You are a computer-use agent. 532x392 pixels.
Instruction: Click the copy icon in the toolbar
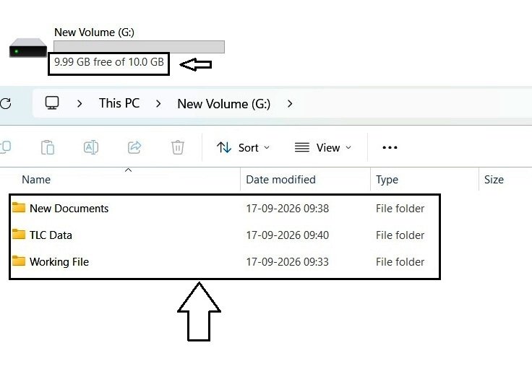(6, 147)
